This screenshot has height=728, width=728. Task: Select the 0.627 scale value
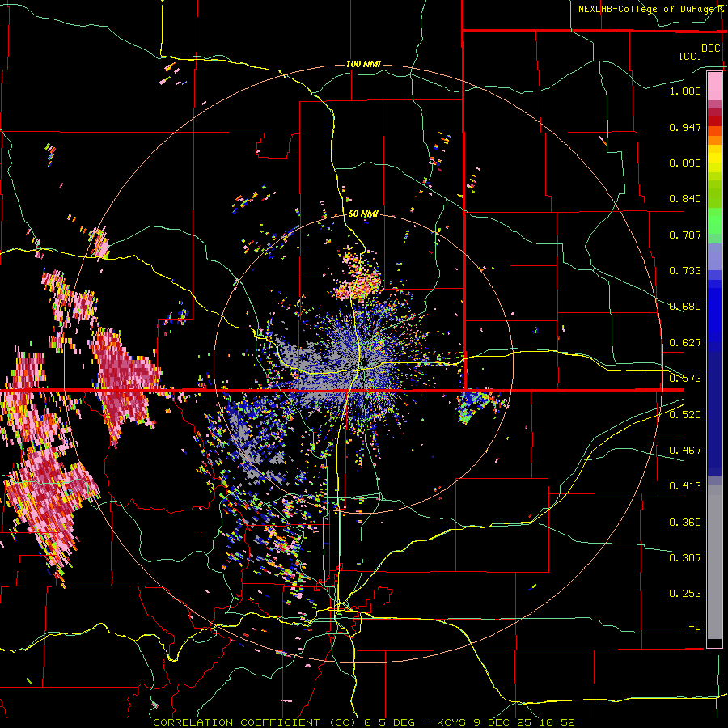pos(685,343)
